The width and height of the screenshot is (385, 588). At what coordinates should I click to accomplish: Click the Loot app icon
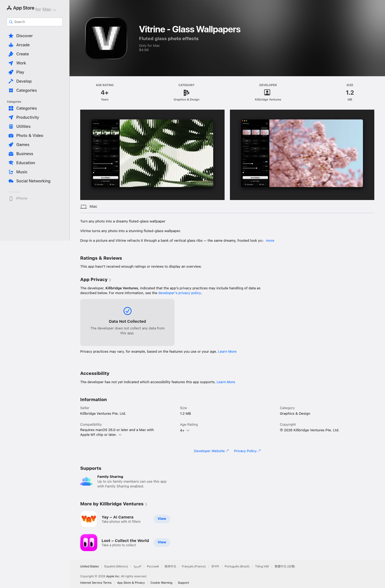coord(89,543)
